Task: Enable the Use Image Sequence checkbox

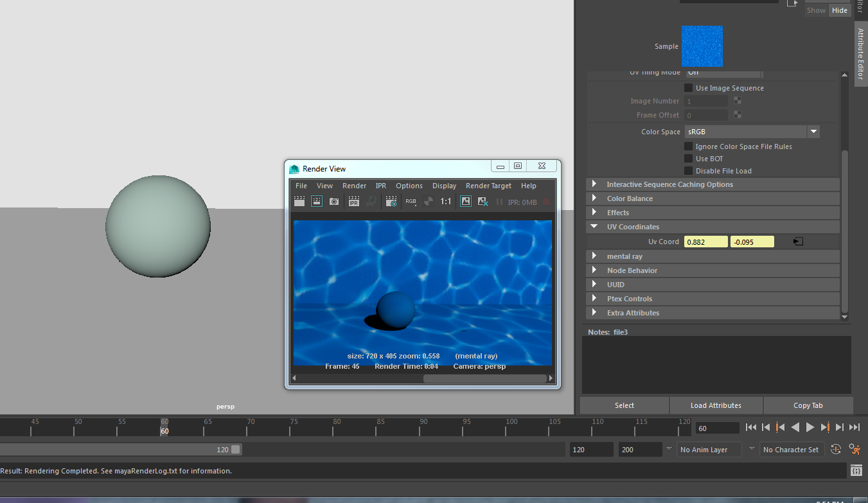Action: 688,88
